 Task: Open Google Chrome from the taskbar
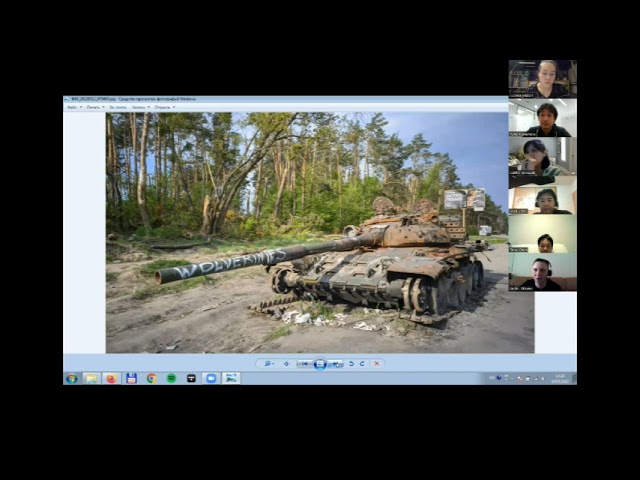pos(151,378)
